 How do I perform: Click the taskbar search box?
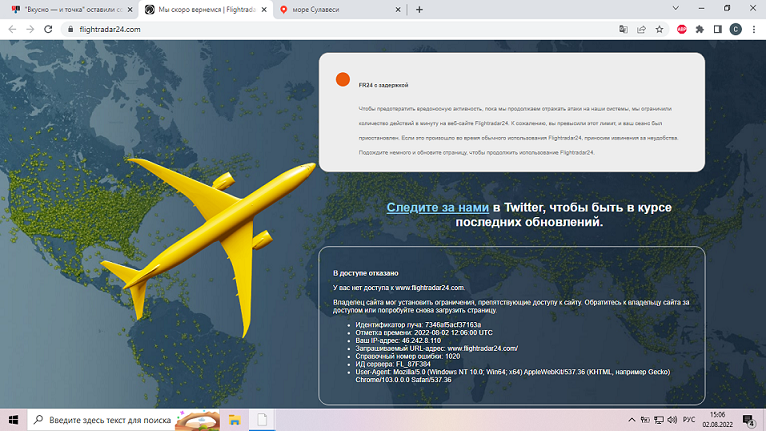[x=124, y=420]
